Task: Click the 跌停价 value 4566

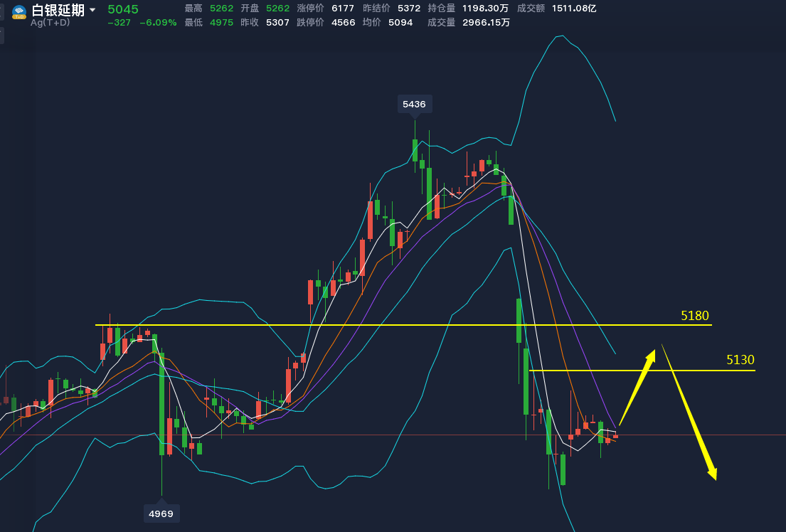Action: point(344,23)
